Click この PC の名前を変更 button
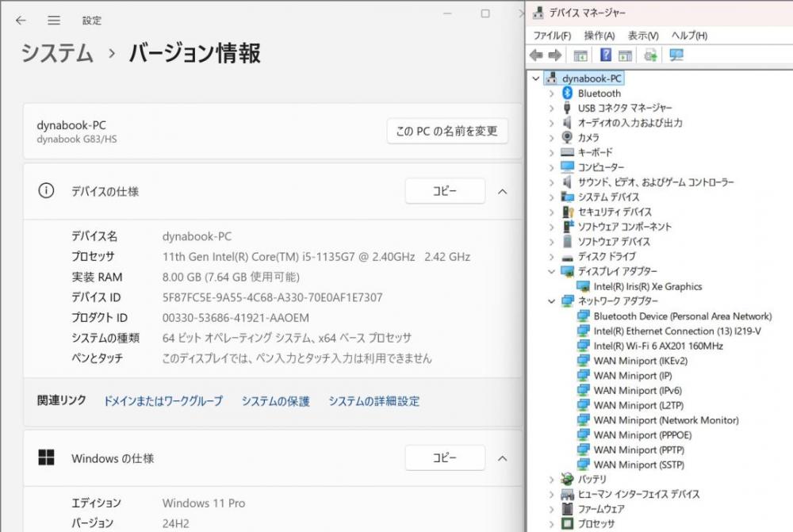Image resolution: width=793 pixels, height=532 pixels. 447,131
